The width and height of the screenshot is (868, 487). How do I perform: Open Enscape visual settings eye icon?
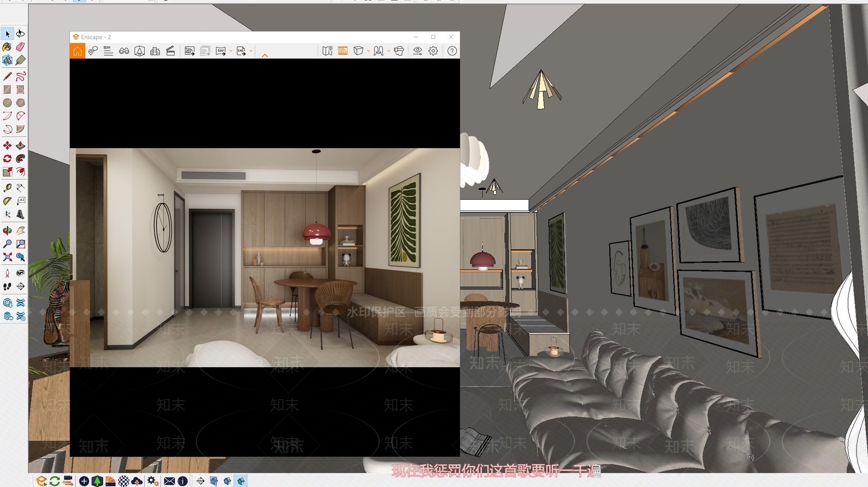[417, 51]
